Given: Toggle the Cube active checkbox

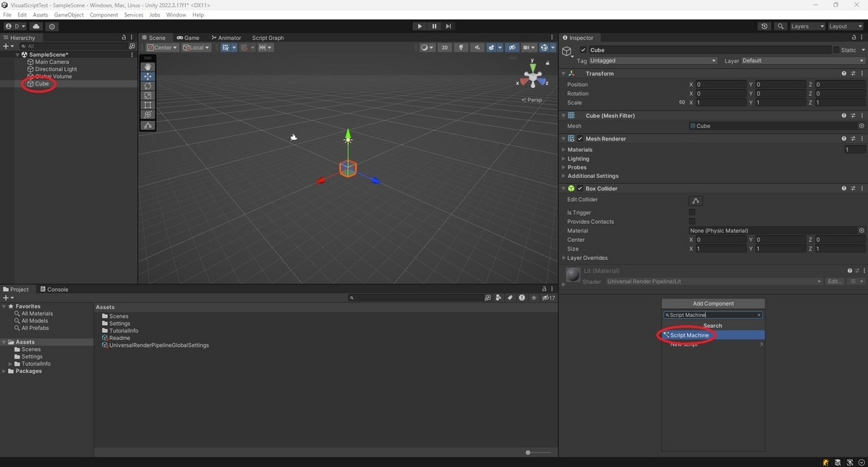Looking at the screenshot, I should (584, 50).
